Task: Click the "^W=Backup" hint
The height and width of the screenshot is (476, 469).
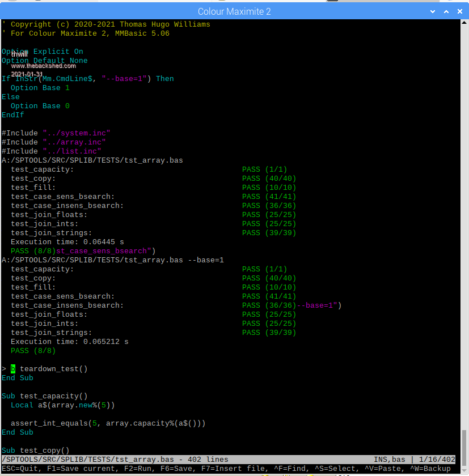Action: coord(430,469)
